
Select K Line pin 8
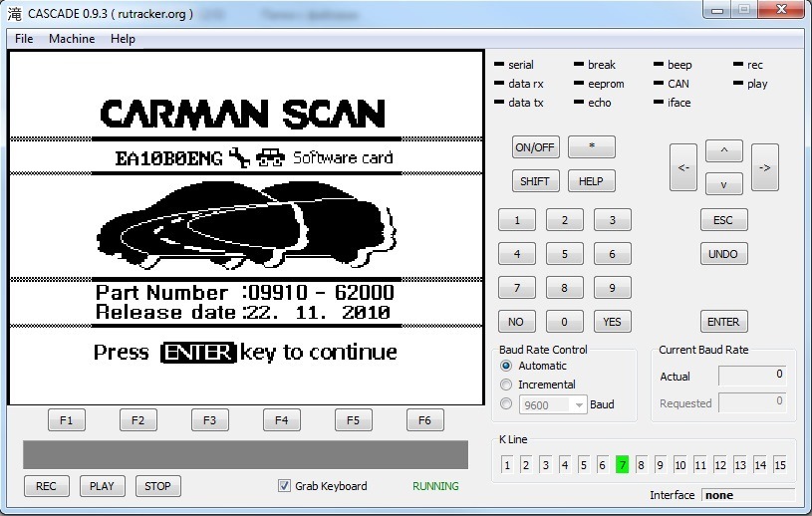point(641,465)
